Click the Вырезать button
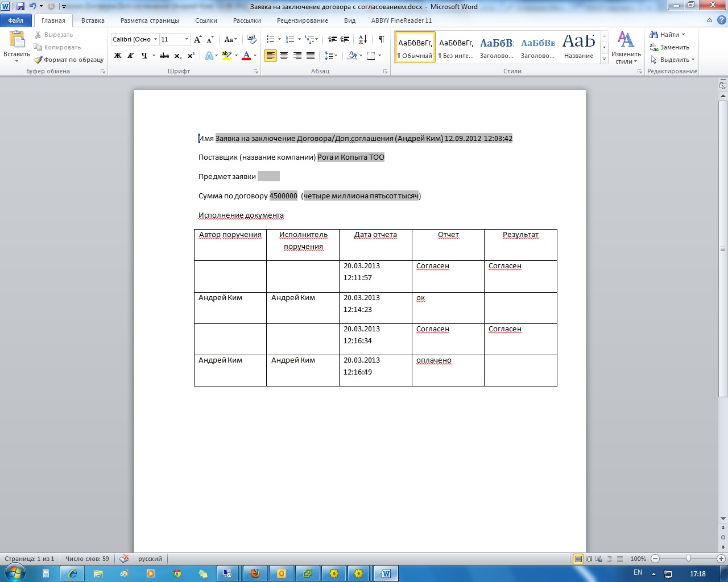 coord(54,35)
